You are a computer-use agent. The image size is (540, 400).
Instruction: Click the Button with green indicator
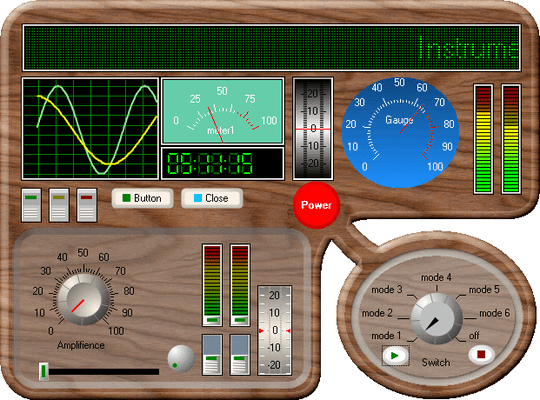pos(142,198)
